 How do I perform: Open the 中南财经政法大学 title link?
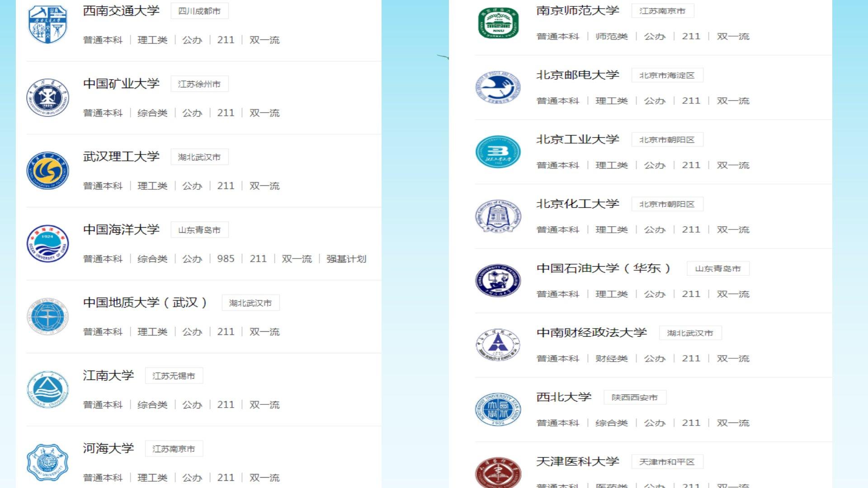click(x=591, y=333)
